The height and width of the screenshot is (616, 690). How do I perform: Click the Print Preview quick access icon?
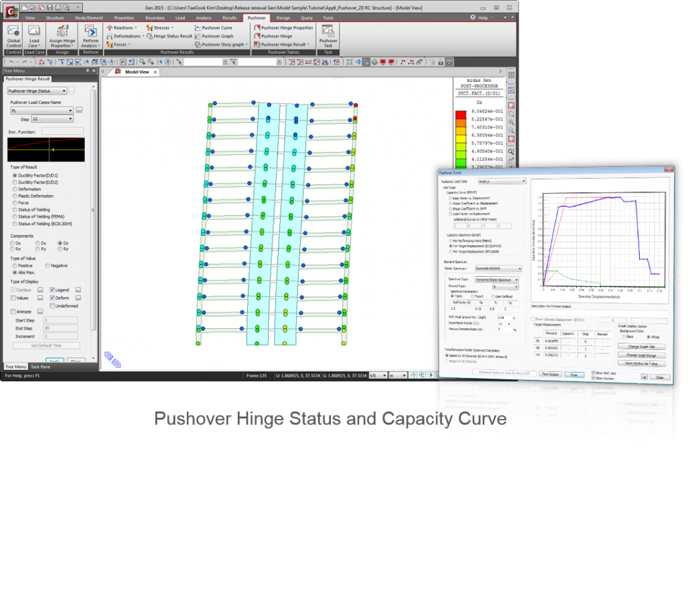pyautogui.click(x=66, y=7)
